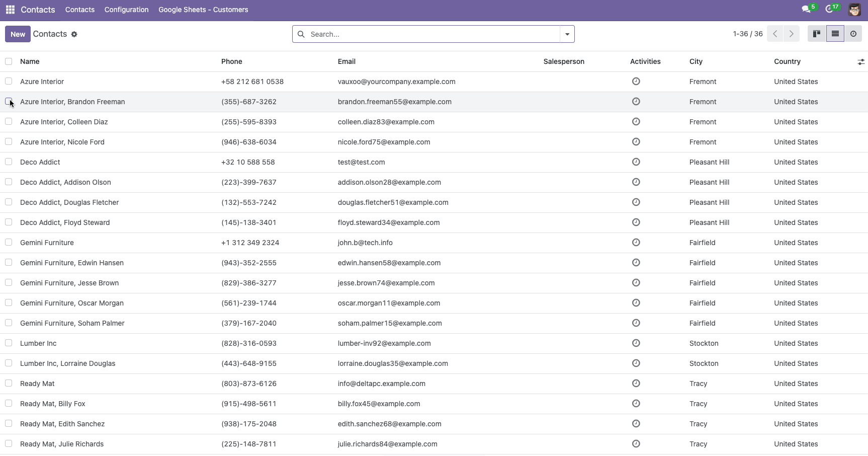Open activity clock for Julie Richards

636,444
